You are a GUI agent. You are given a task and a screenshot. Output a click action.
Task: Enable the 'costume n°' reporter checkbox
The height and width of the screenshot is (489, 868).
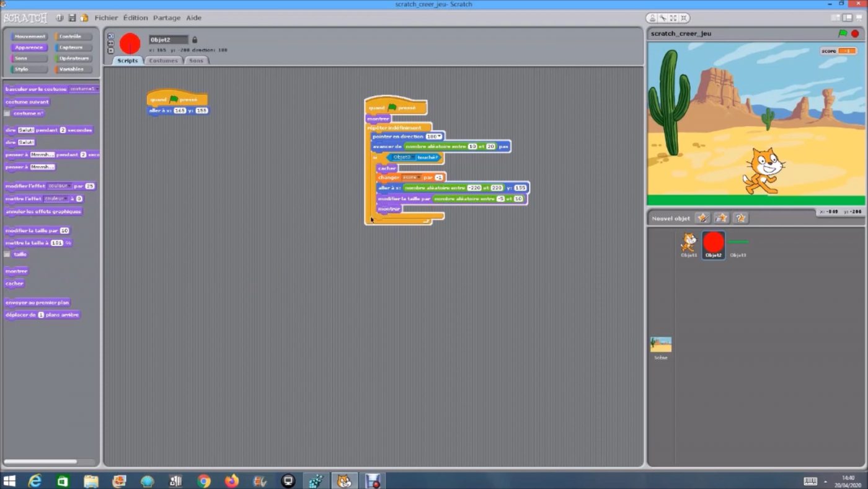click(7, 114)
